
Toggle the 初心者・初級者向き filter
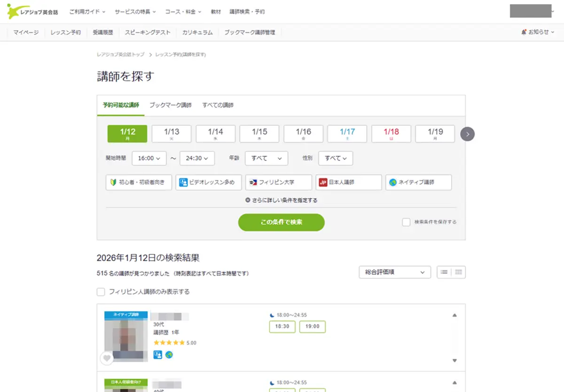pos(139,183)
